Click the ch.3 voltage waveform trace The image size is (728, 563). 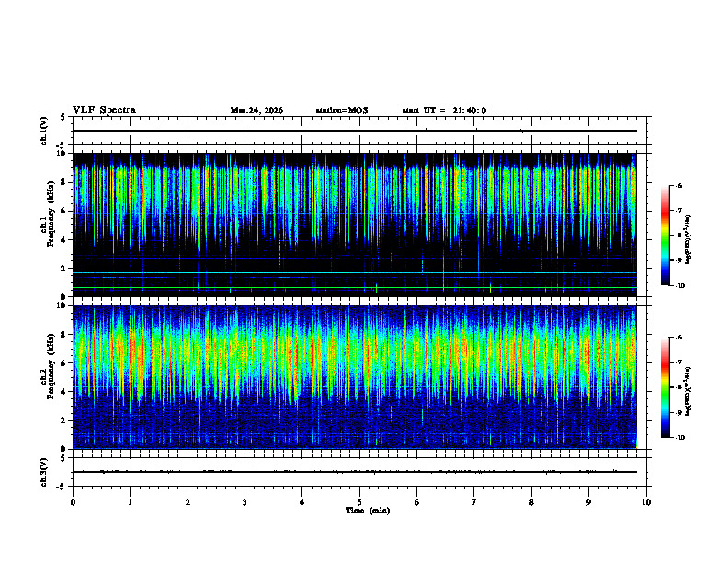(354, 472)
